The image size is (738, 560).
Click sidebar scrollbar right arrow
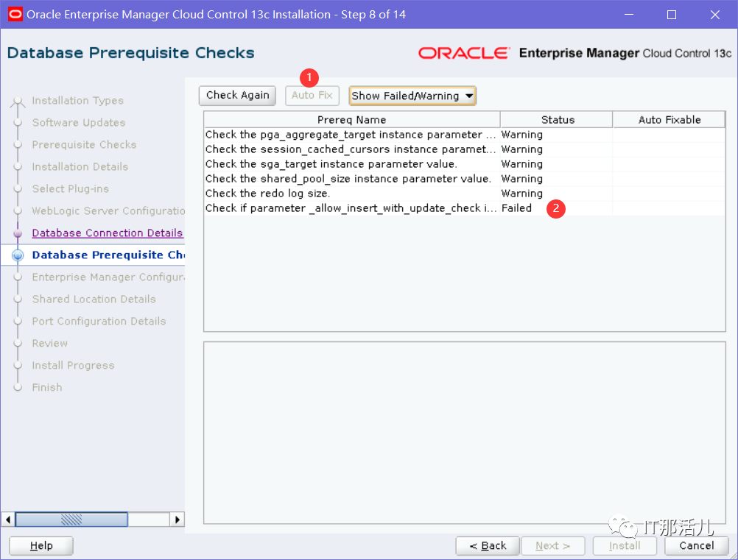177,520
